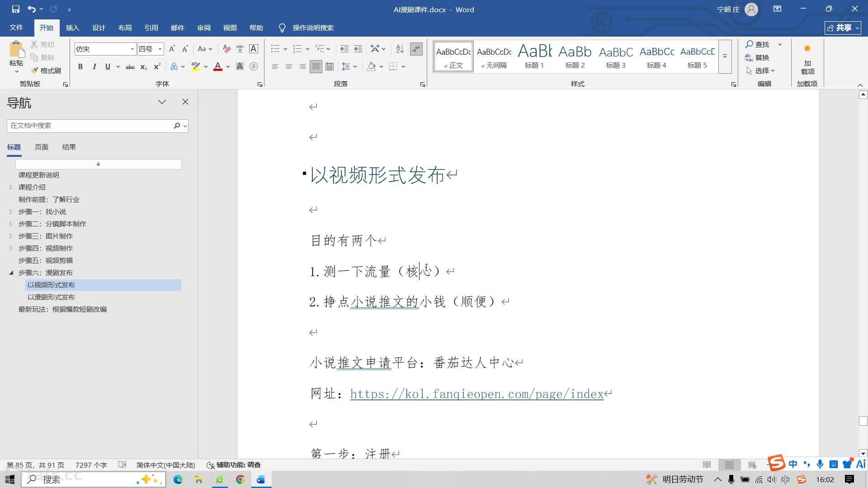868x488 pixels.
Task: Click the character border icon
Action: (254, 49)
